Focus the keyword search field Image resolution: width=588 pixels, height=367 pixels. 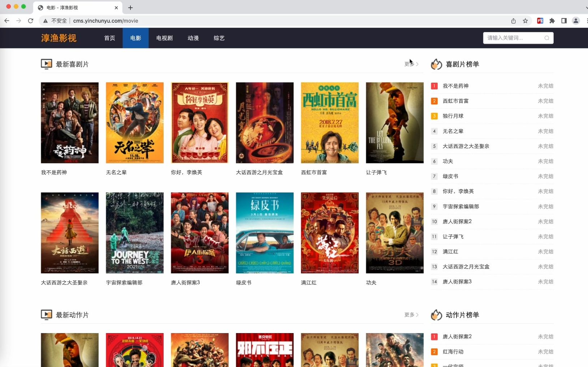518,38
